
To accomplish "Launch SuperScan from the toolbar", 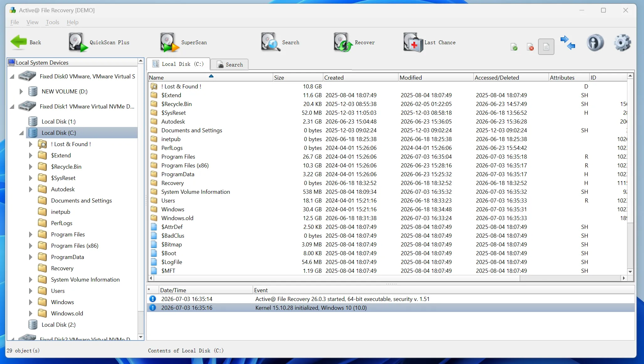I will [184, 42].
